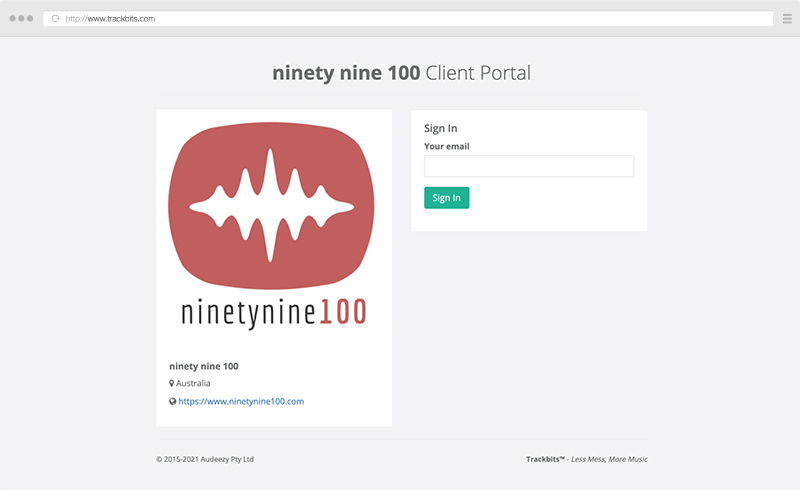
Task: Click the "Trackbits™ - Less Mess, More Music" footer text
Action: click(587, 459)
